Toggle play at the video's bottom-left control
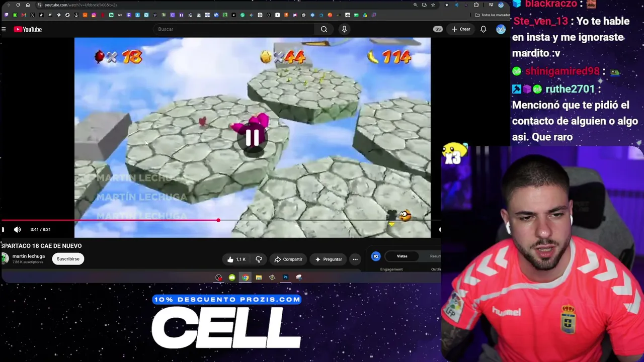Image resolution: width=644 pixels, height=362 pixels. [x=3, y=230]
